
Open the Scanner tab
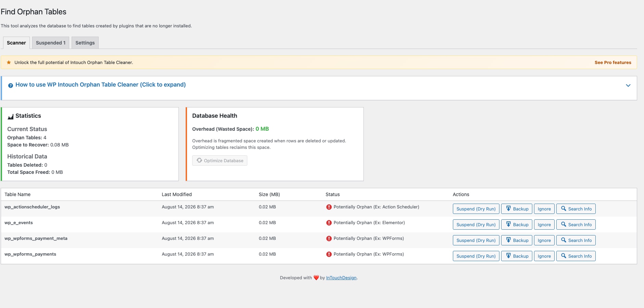coord(16,43)
